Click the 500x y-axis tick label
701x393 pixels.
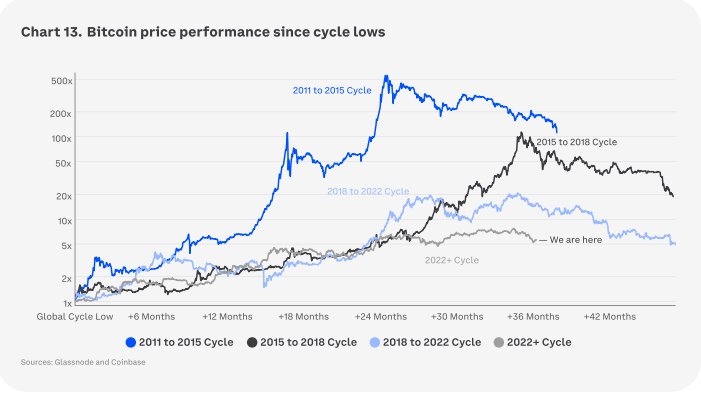[x=62, y=81]
